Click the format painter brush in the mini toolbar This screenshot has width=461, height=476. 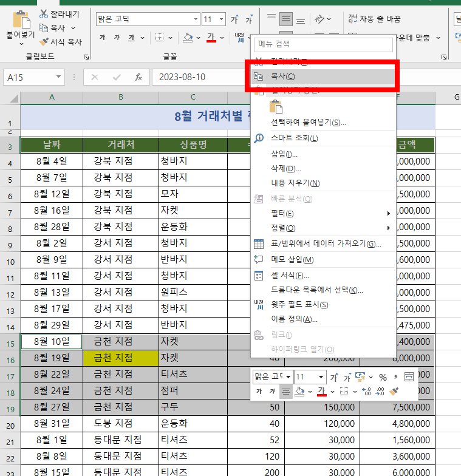pos(394,391)
